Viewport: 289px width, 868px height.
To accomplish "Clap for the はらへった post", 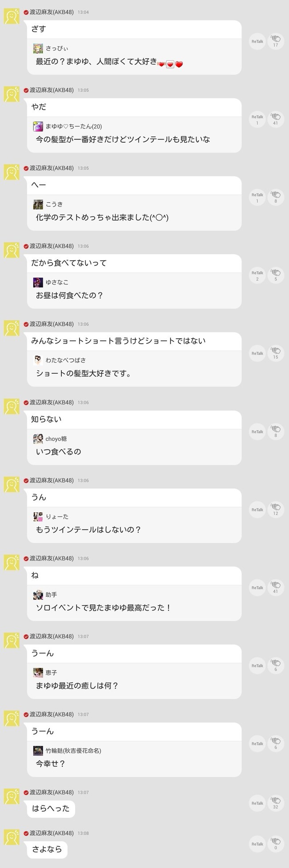I will tap(276, 803).
